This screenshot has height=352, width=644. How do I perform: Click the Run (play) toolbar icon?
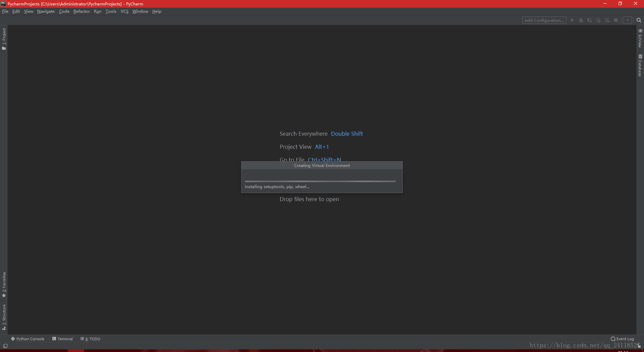[572, 20]
